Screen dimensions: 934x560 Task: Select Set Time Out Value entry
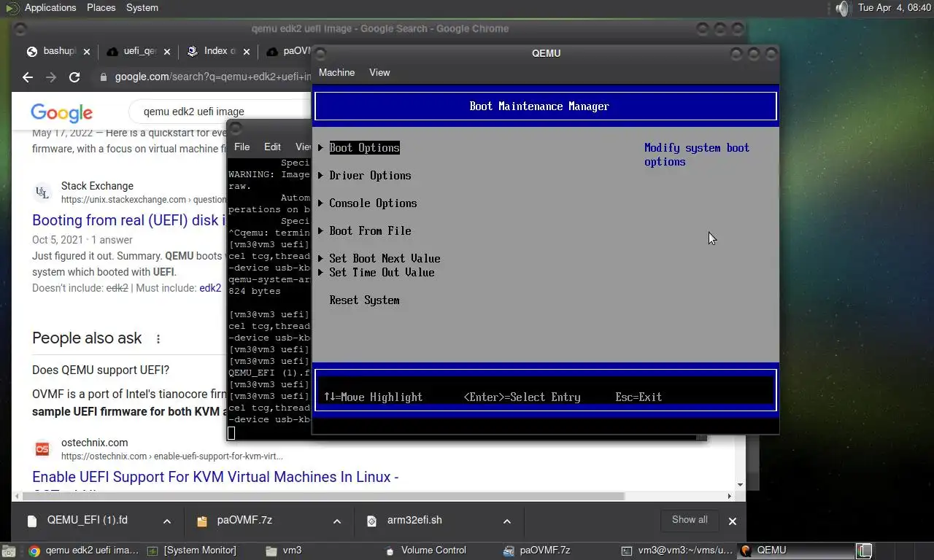click(382, 272)
